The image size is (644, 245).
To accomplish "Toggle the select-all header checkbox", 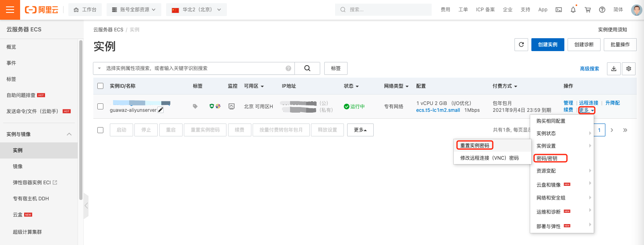I will pos(101,86).
